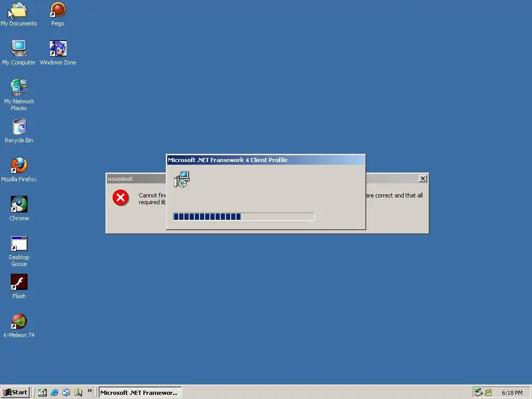Select the Recycle Bin icon
Image resolution: width=532 pixels, height=399 pixels.
click(x=19, y=131)
